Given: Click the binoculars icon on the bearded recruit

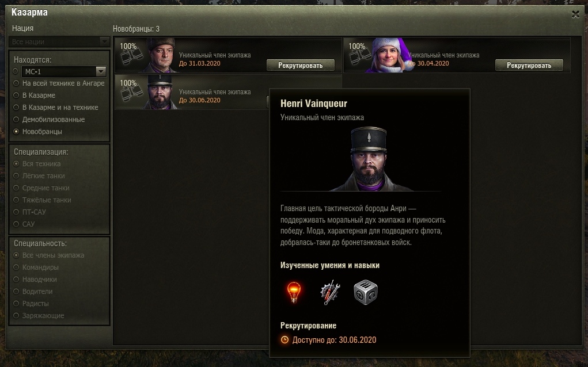Looking at the screenshot, I should tap(132, 93).
